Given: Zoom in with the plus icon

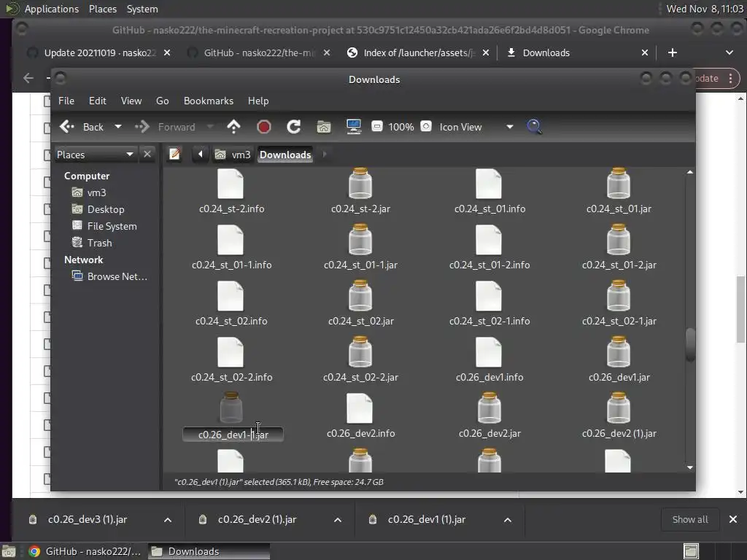Looking at the screenshot, I should pos(426,126).
